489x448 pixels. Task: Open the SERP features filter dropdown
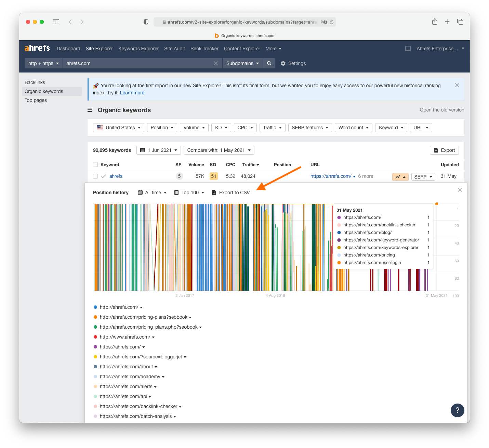310,128
